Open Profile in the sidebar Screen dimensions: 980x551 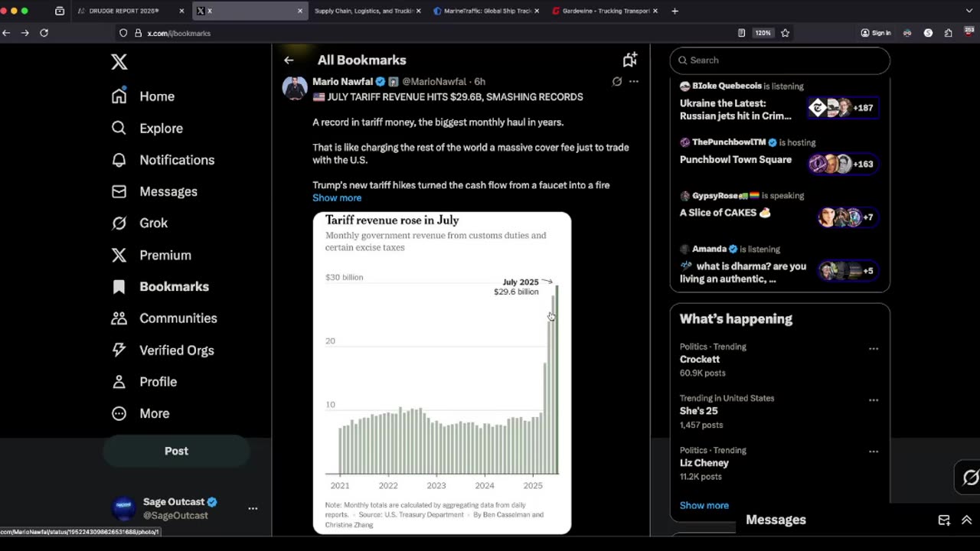(x=145, y=381)
